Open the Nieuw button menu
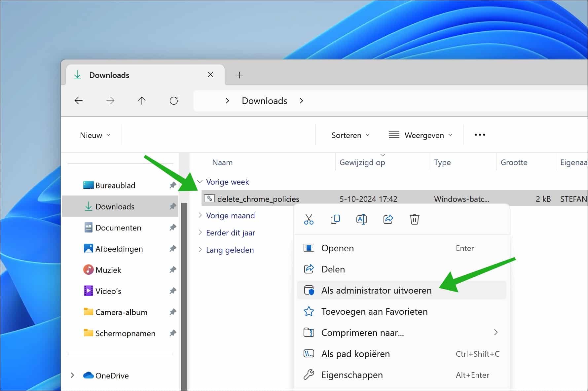This screenshot has width=588, height=391. pyautogui.click(x=95, y=135)
